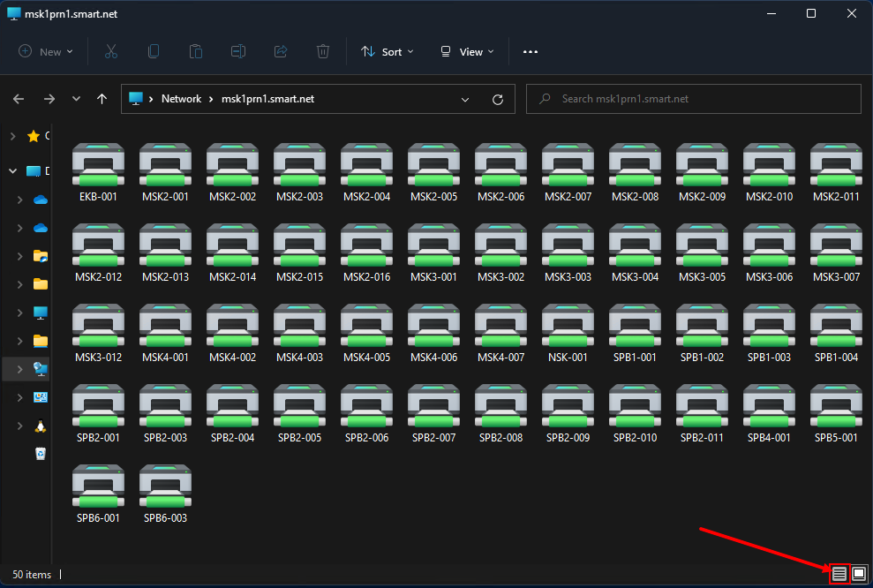Screen dimensions: 873x588
Task: Refresh the current folder view
Action: click(498, 100)
